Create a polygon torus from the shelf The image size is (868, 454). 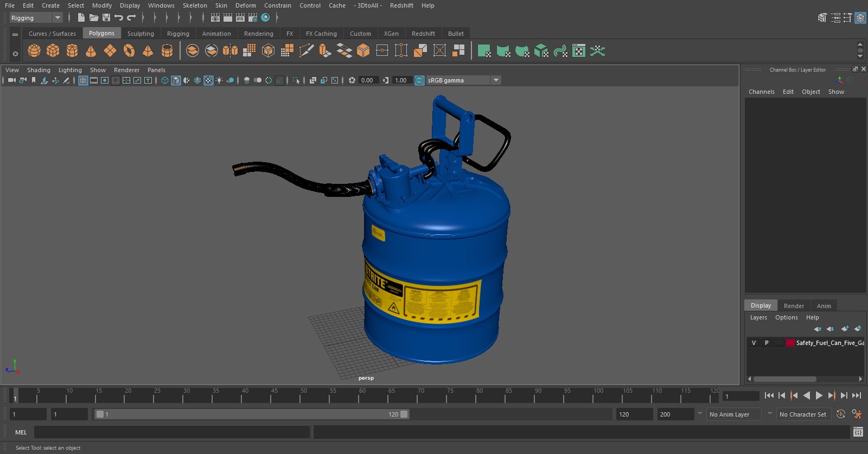coord(129,51)
